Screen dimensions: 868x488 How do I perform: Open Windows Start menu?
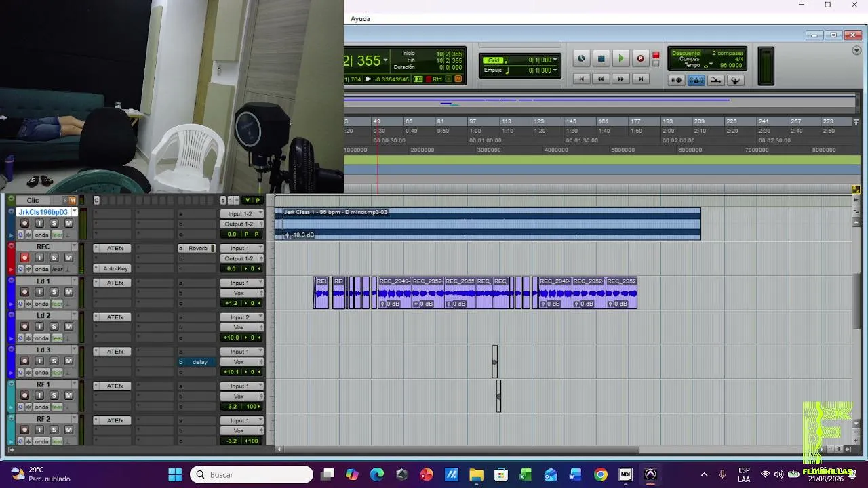pos(175,474)
